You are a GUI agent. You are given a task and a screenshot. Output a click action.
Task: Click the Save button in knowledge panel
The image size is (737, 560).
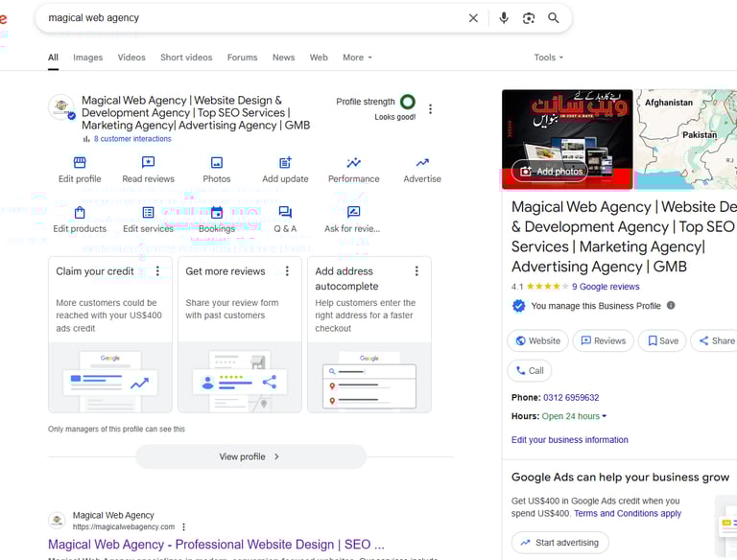[x=662, y=341]
